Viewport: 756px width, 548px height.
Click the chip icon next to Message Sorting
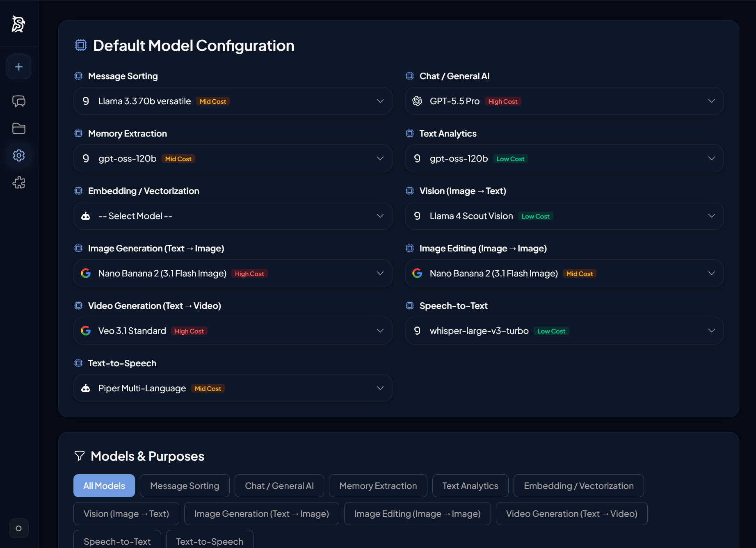[x=78, y=76]
